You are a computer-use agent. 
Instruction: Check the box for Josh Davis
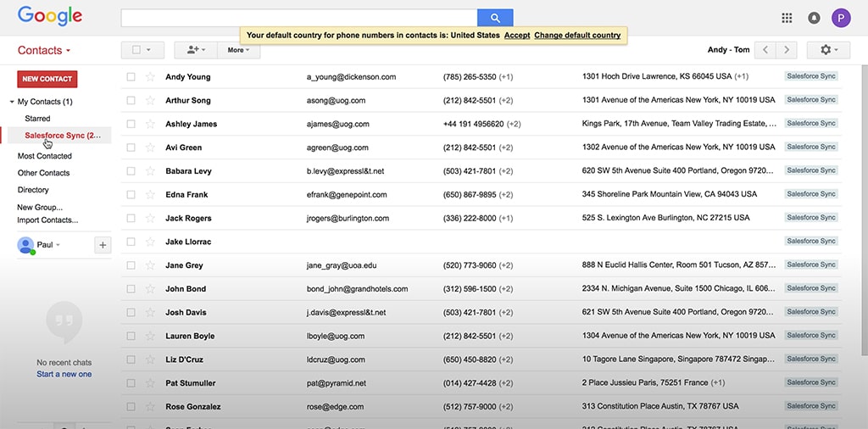[131, 312]
